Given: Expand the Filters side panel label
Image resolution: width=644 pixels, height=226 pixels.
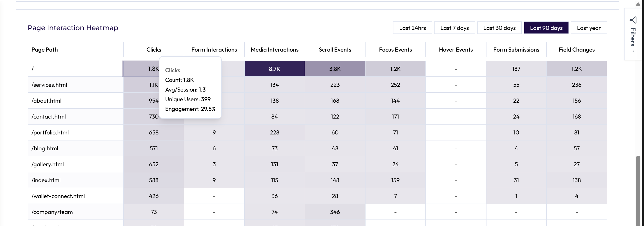Looking at the screenshot, I should (633, 37).
